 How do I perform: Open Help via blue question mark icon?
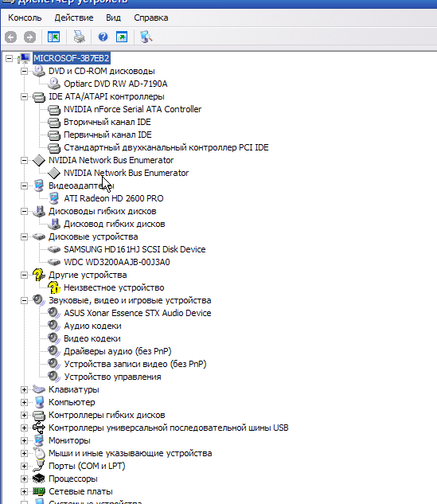coord(103,37)
